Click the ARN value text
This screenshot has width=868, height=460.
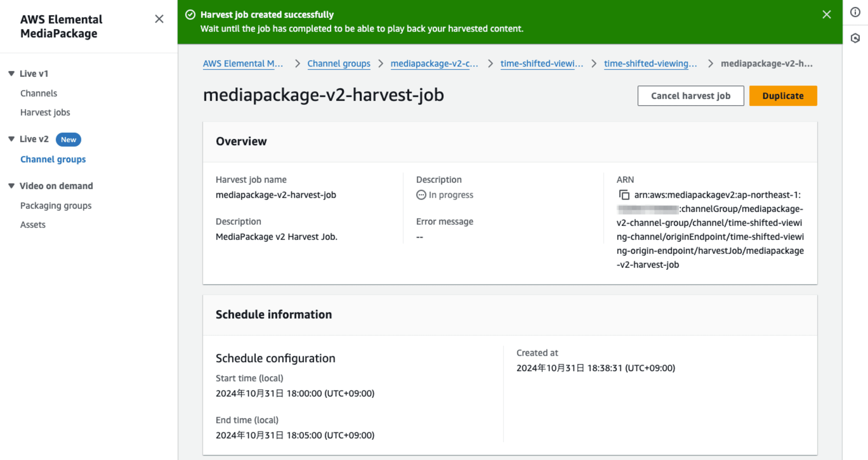click(710, 230)
